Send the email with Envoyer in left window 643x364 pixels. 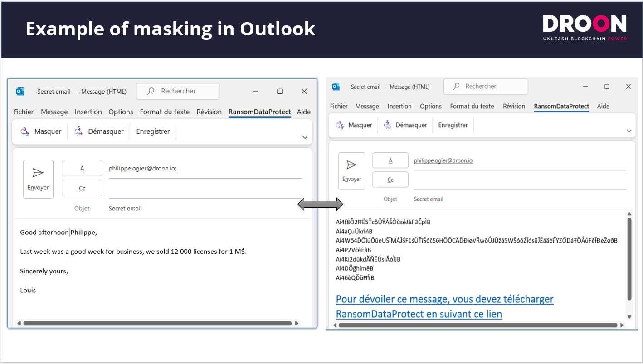pyautogui.click(x=38, y=179)
